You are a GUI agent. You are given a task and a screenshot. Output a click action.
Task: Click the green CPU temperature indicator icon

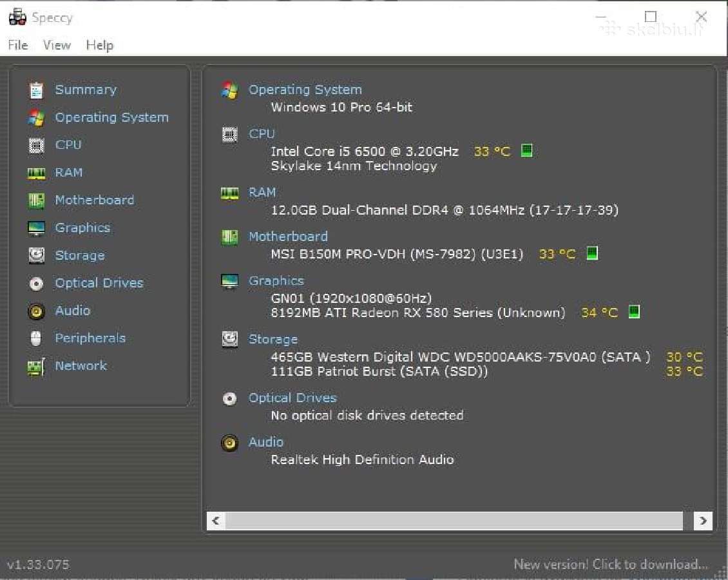tap(526, 150)
